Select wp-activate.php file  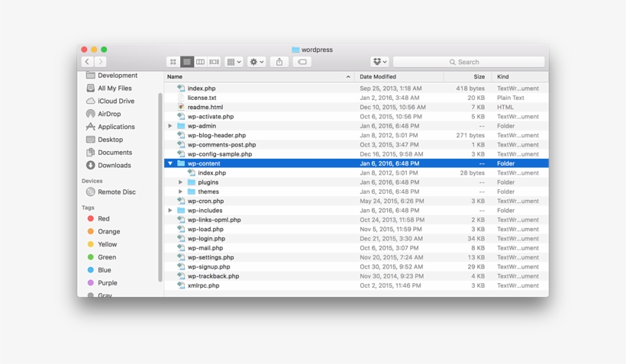coord(211,117)
